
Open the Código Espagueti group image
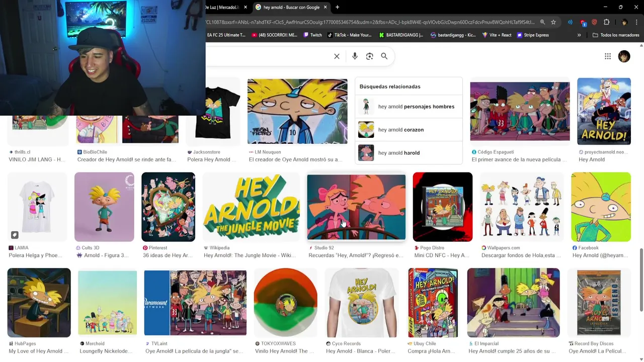tap(520, 111)
